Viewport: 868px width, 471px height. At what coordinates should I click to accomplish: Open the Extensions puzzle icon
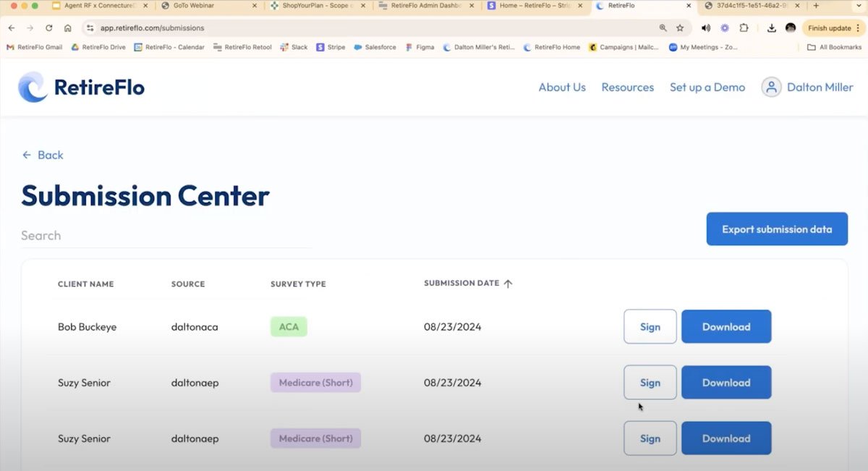744,28
